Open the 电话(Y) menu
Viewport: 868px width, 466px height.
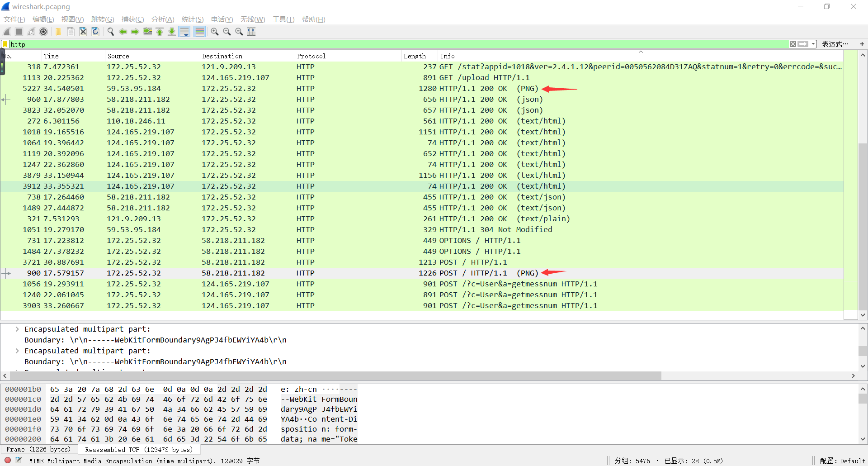pyautogui.click(x=222, y=19)
